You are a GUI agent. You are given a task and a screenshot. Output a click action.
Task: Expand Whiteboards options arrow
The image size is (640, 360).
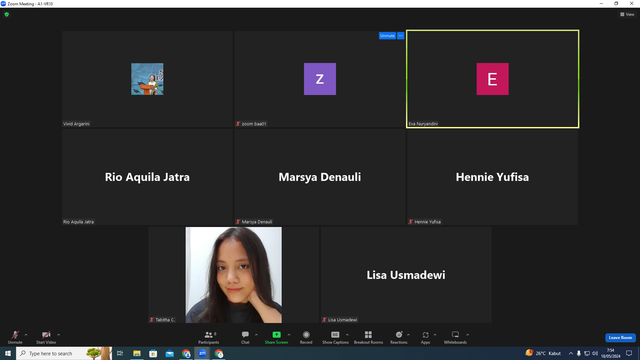tap(468, 335)
